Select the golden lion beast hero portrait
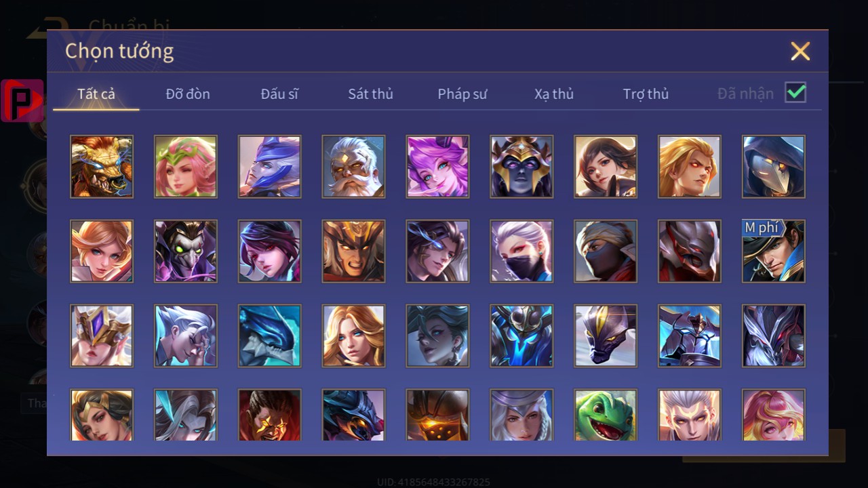The image size is (868, 488). coord(102,167)
